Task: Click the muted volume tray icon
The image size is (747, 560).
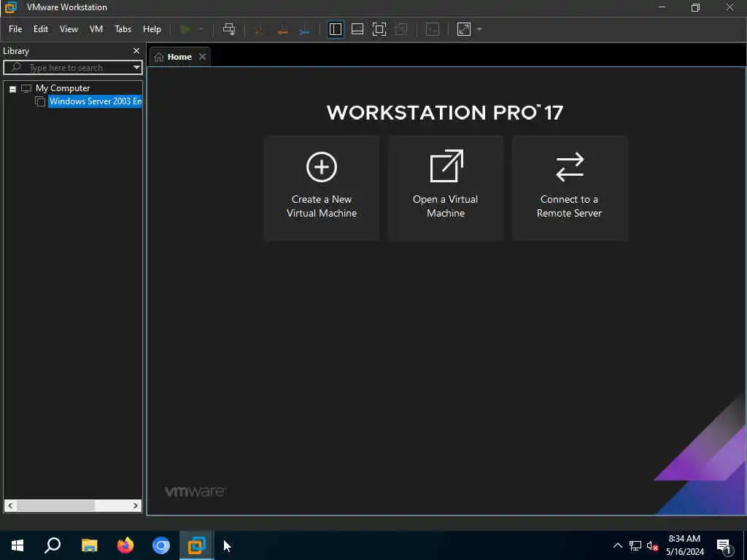Action: click(x=652, y=545)
